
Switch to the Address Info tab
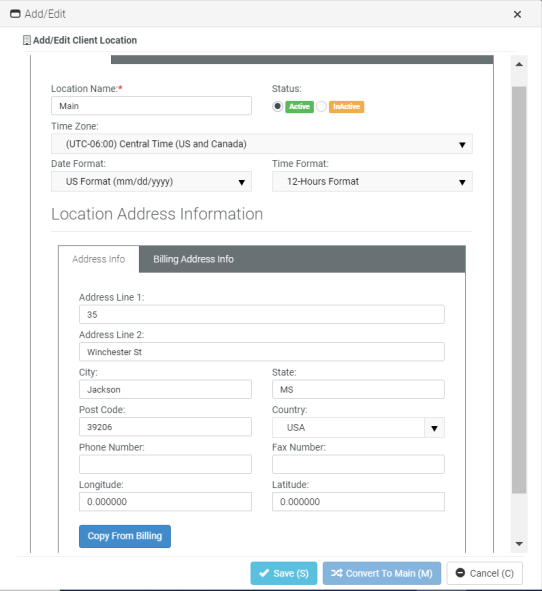point(99,259)
